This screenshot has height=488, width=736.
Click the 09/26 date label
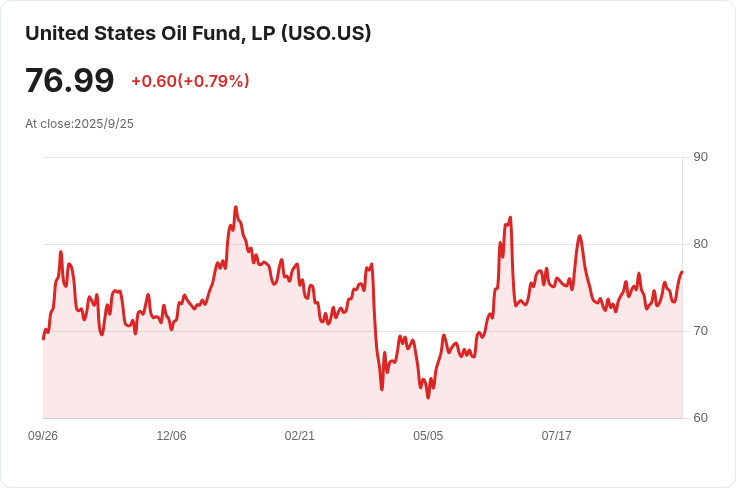tap(43, 436)
